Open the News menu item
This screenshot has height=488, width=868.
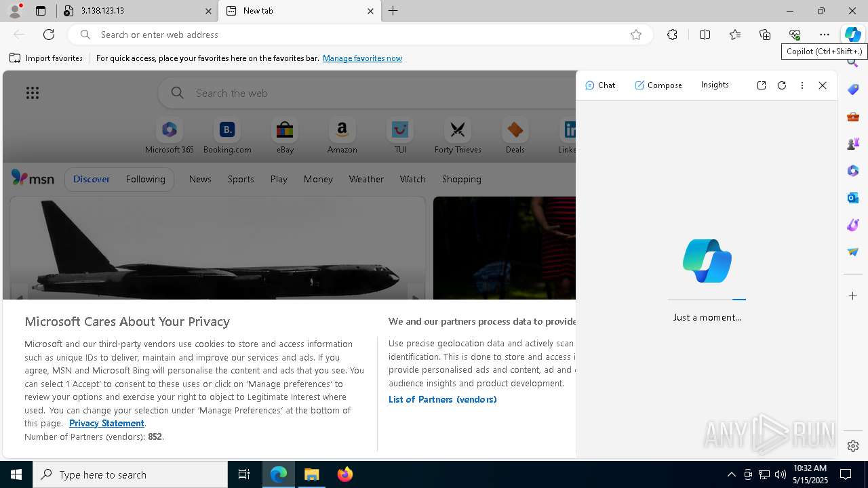click(200, 179)
